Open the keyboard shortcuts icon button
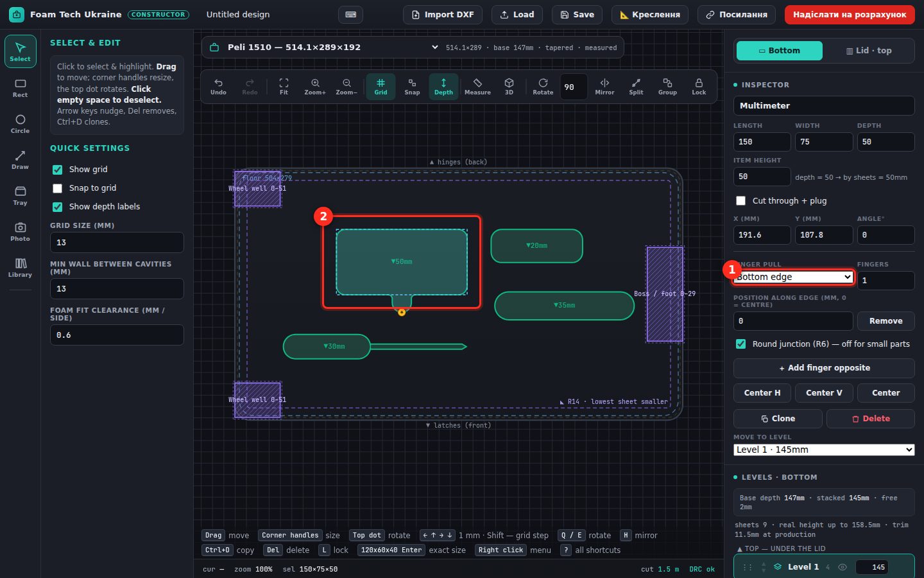This screenshot has height=578, width=924. (351, 15)
